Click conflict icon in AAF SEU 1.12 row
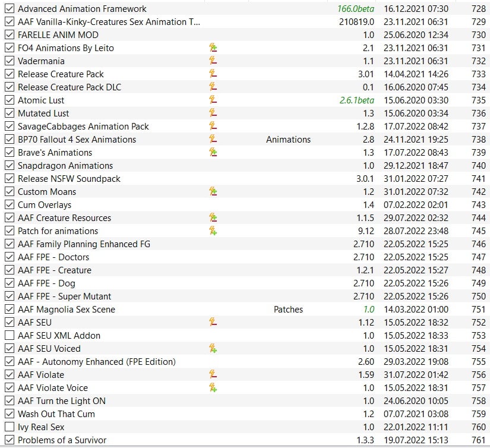Screen dimensions: 490x448 point(213,322)
